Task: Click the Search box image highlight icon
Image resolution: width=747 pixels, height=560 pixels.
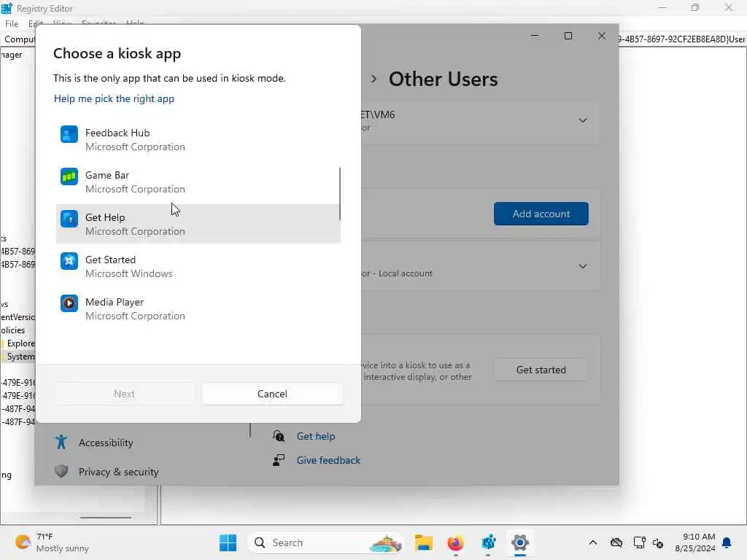Action: pos(385,542)
